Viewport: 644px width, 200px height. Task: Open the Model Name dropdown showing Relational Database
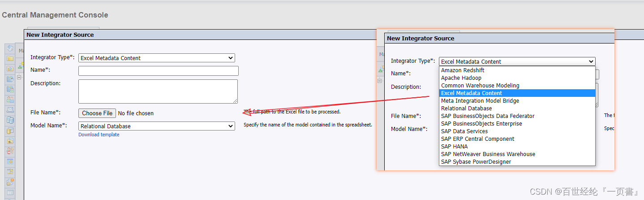click(157, 126)
